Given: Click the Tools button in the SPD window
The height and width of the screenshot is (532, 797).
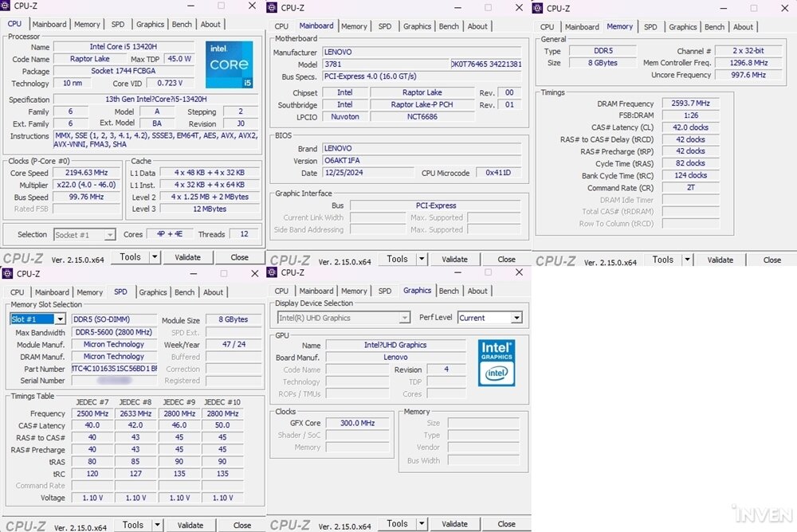Looking at the screenshot, I should click(x=132, y=525).
